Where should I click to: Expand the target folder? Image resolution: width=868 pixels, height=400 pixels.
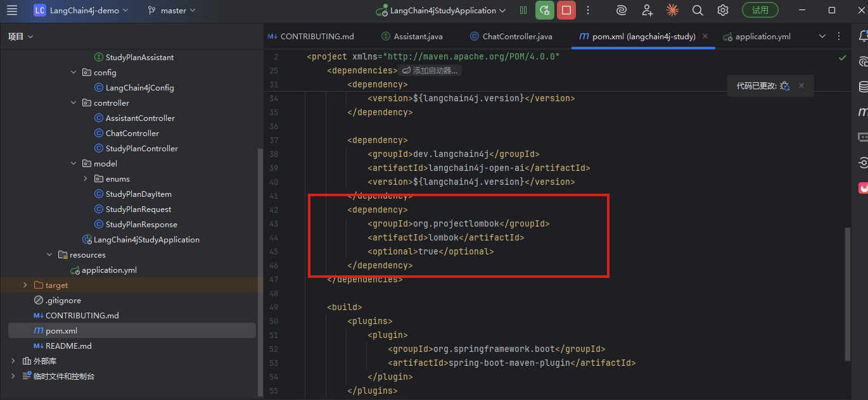[x=25, y=285]
